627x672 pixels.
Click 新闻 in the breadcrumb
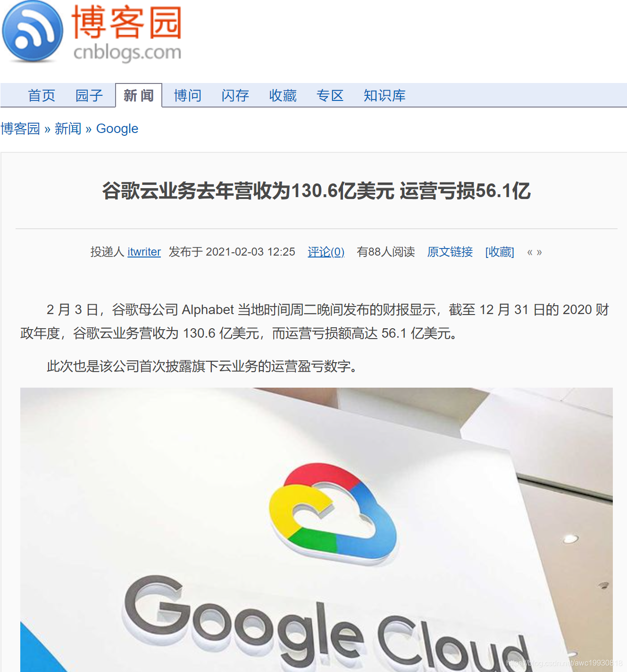pyautogui.click(x=68, y=129)
